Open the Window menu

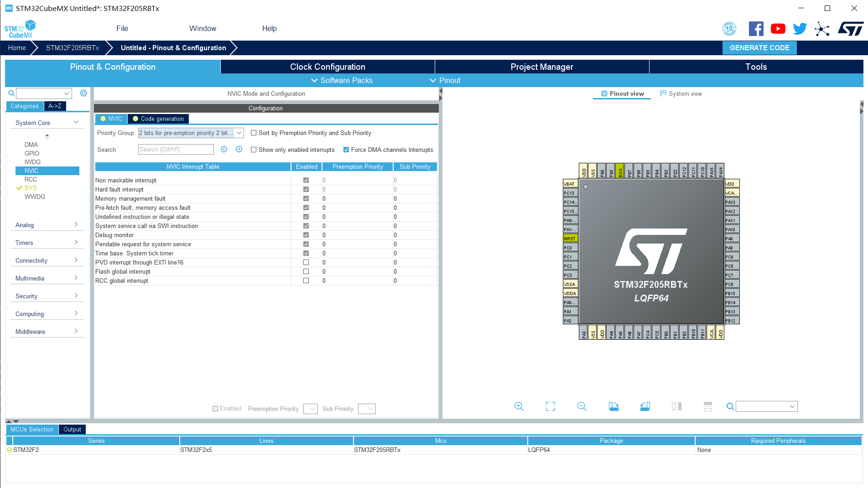(203, 28)
